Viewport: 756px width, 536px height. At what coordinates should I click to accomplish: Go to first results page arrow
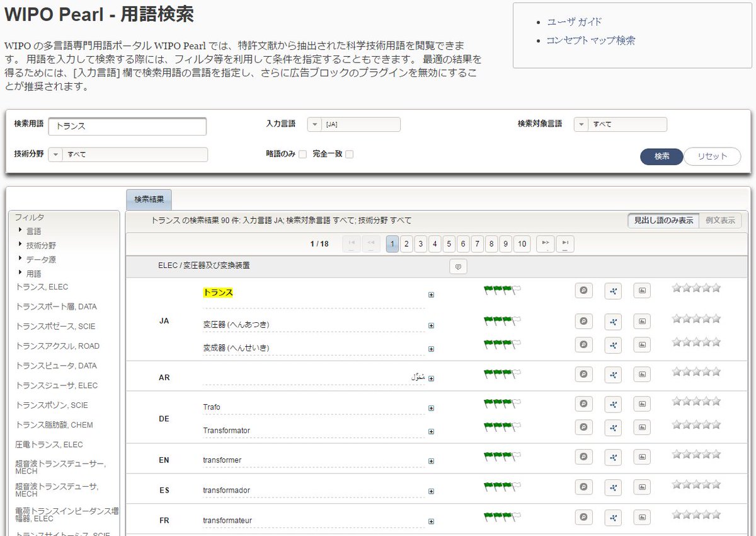pyautogui.click(x=352, y=244)
